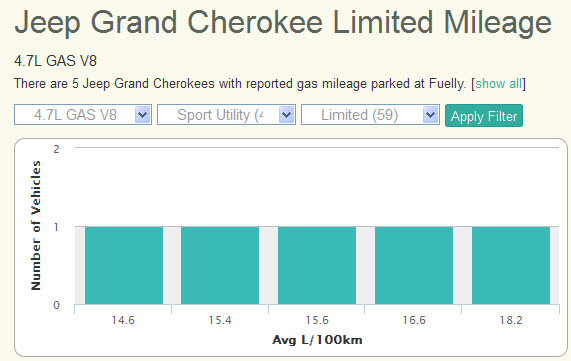The height and width of the screenshot is (361, 571).
Task: Click the Jeep Grand Cherokee Limited Mileage heading
Action: pos(283,23)
